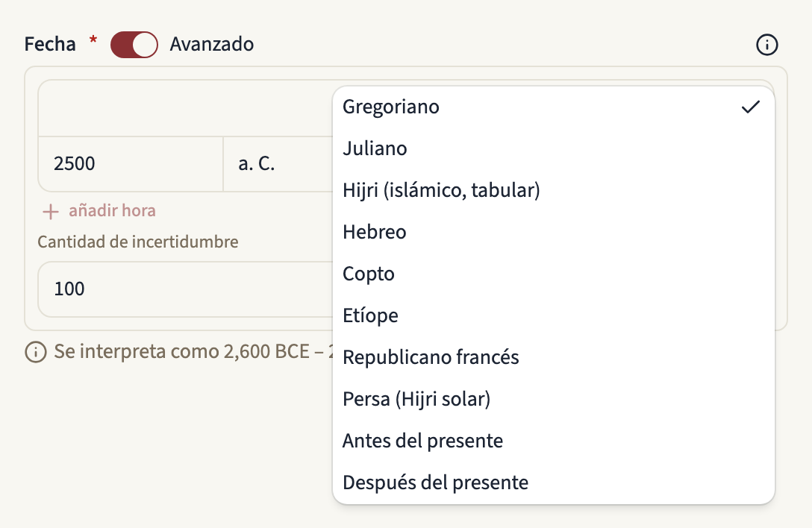Pick Antes del presente option
This screenshot has height=528, width=812.
[554, 441]
